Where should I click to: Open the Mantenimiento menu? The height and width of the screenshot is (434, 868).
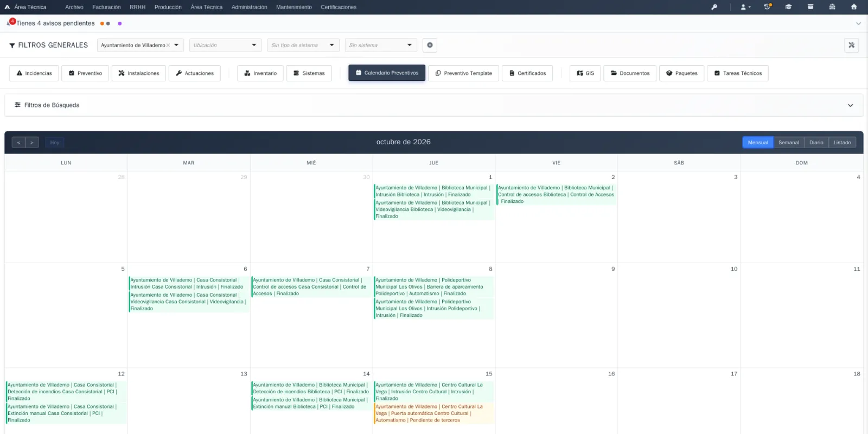click(293, 7)
